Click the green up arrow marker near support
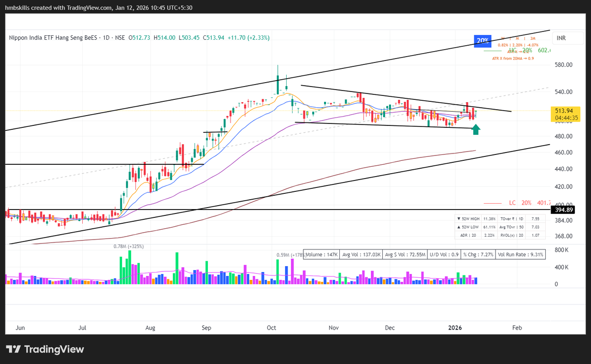 click(475, 129)
